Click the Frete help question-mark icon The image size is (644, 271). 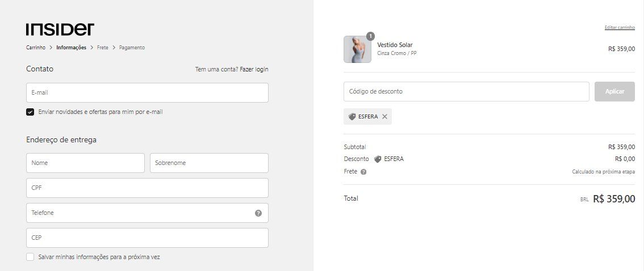[363, 172]
